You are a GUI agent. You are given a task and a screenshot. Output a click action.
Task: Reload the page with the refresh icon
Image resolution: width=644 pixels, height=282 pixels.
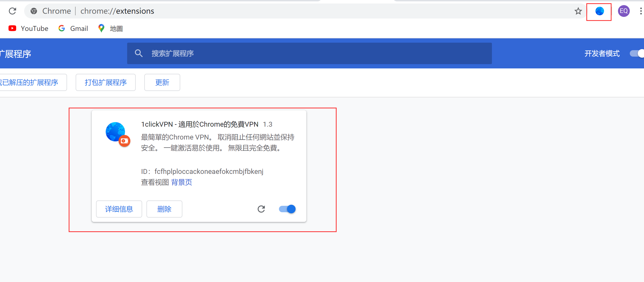pos(12,11)
